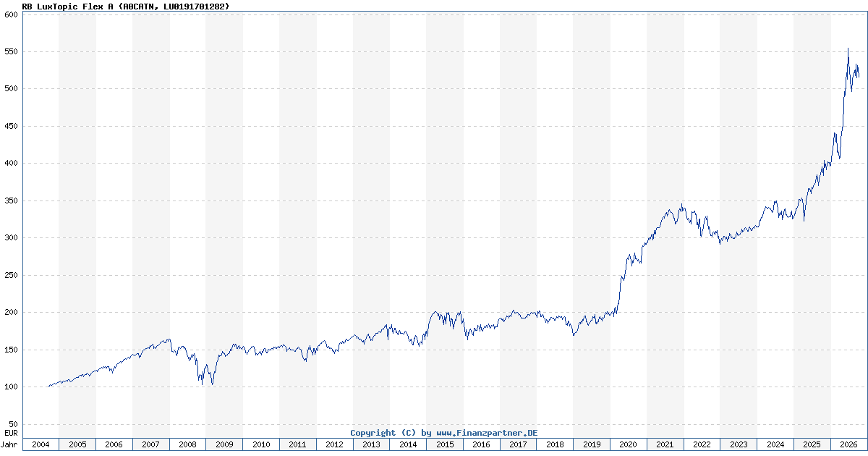Select year 2024 on the time axis
The image size is (868, 456).
775,444
